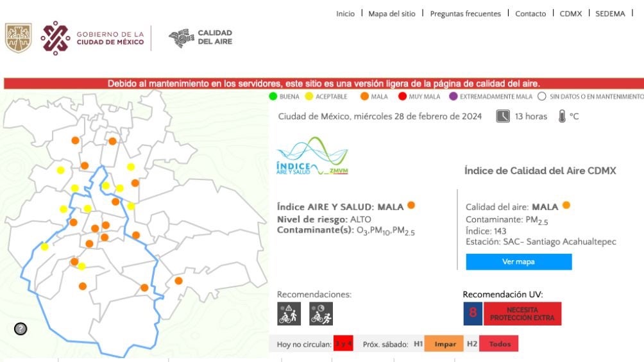Click the green BUENA legend circle
This screenshot has width=644, height=362.
pyautogui.click(x=273, y=97)
